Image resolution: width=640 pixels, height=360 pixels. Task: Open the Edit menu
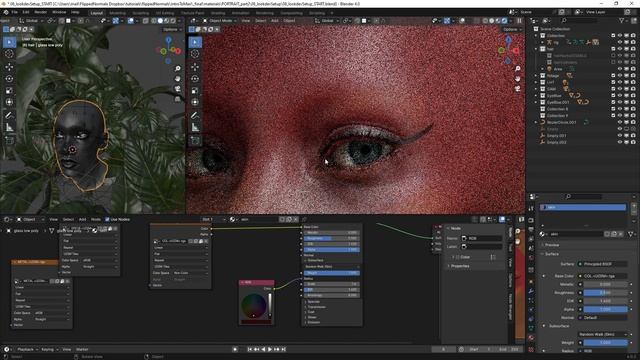coord(26,12)
